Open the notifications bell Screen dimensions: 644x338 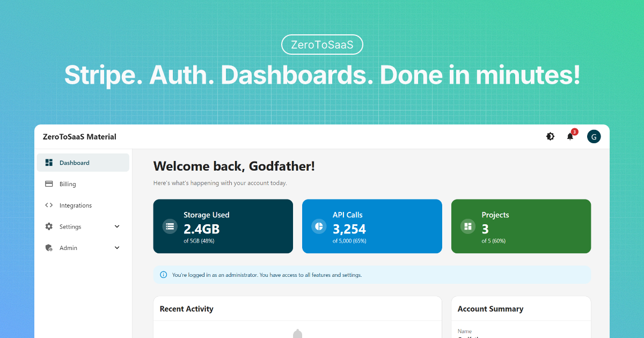tap(570, 137)
